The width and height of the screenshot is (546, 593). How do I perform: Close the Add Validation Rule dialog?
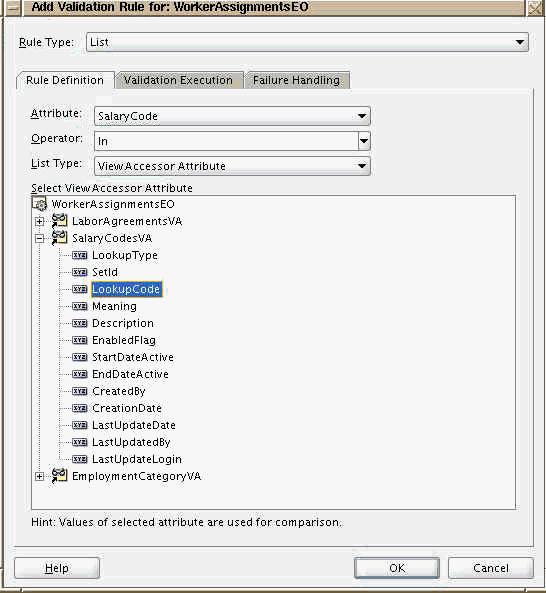tap(535, 8)
